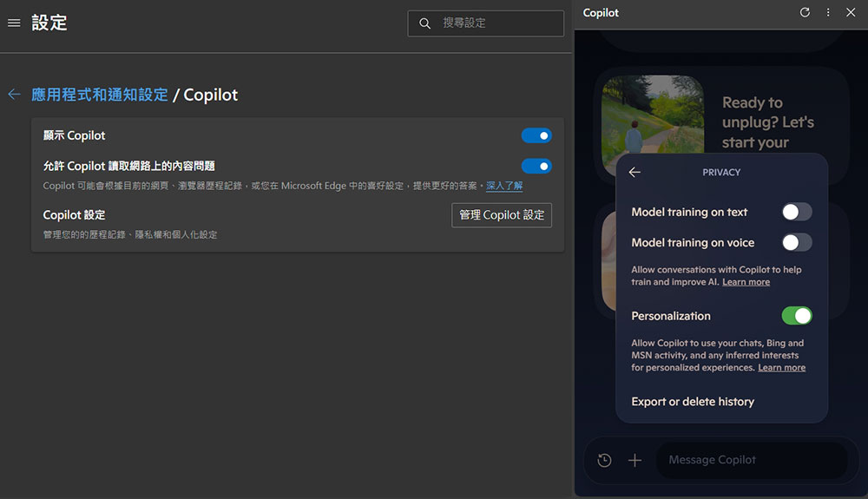Viewport: 868px width, 499px height.
Task: Turn off the Personalization toggle
Action: [x=797, y=316]
